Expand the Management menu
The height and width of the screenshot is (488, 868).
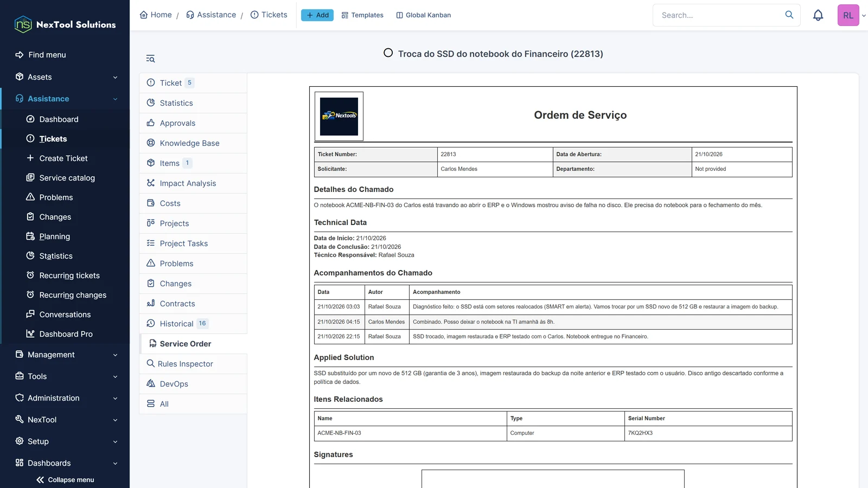pos(65,355)
